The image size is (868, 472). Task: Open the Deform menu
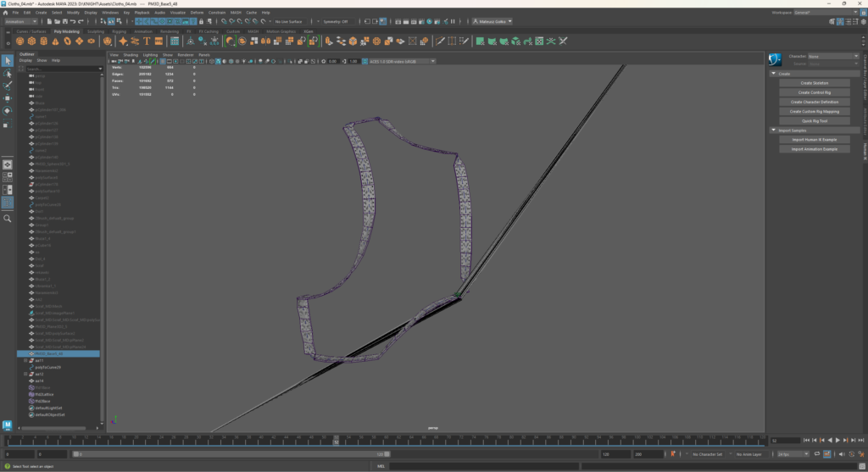197,13
